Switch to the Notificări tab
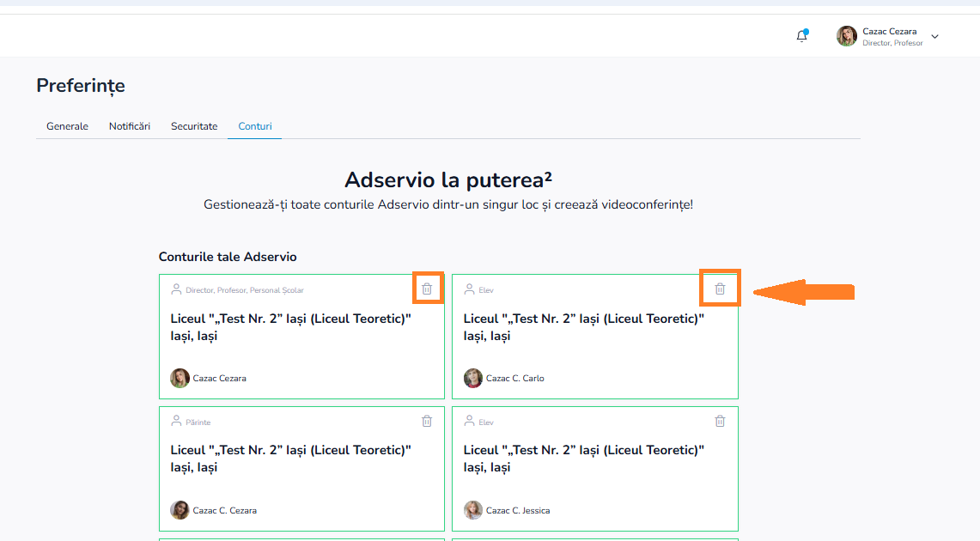980x541 pixels. tap(130, 126)
